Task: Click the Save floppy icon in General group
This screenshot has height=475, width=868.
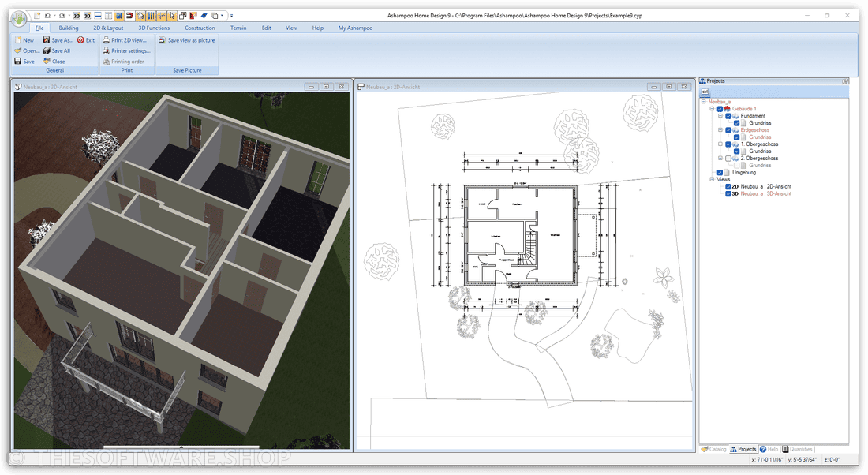Action: (17, 62)
